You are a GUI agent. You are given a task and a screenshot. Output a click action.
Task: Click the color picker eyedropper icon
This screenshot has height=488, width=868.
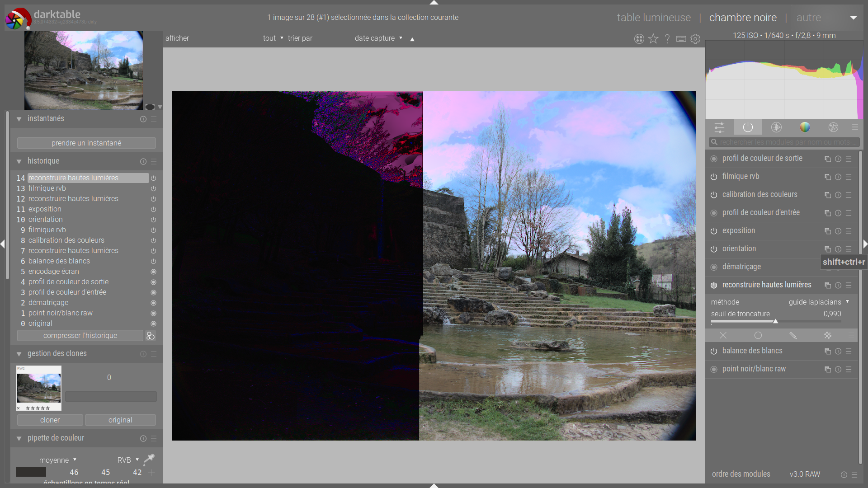(149, 460)
